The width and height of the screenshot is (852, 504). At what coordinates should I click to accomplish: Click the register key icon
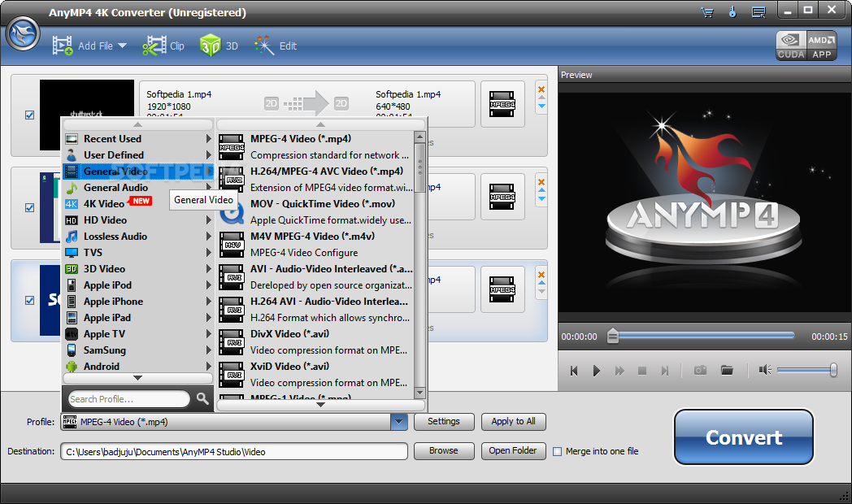(732, 12)
